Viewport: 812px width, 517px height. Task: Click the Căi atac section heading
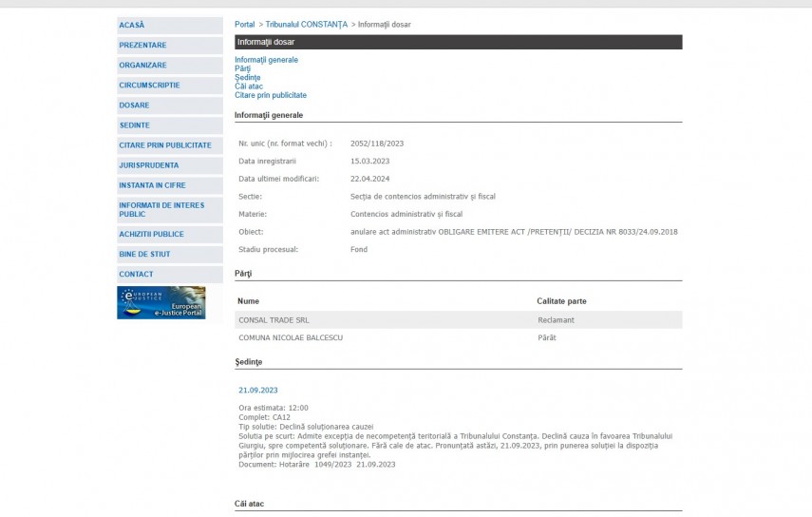(249, 504)
